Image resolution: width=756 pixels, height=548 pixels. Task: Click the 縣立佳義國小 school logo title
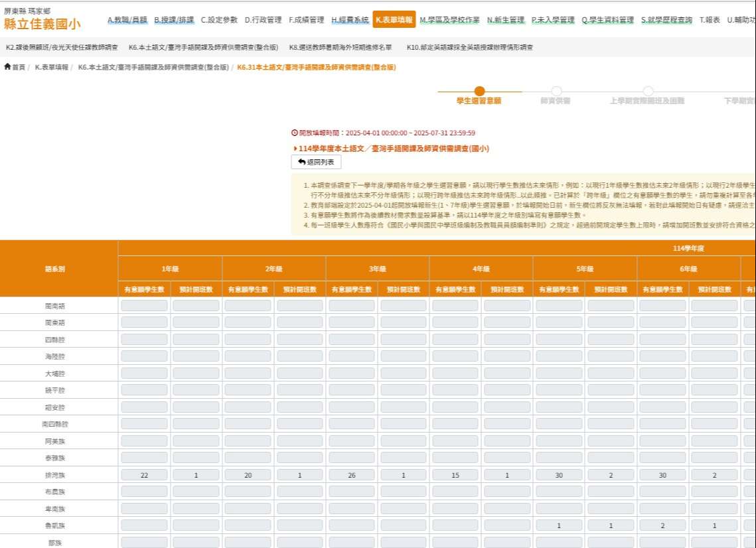click(x=42, y=24)
